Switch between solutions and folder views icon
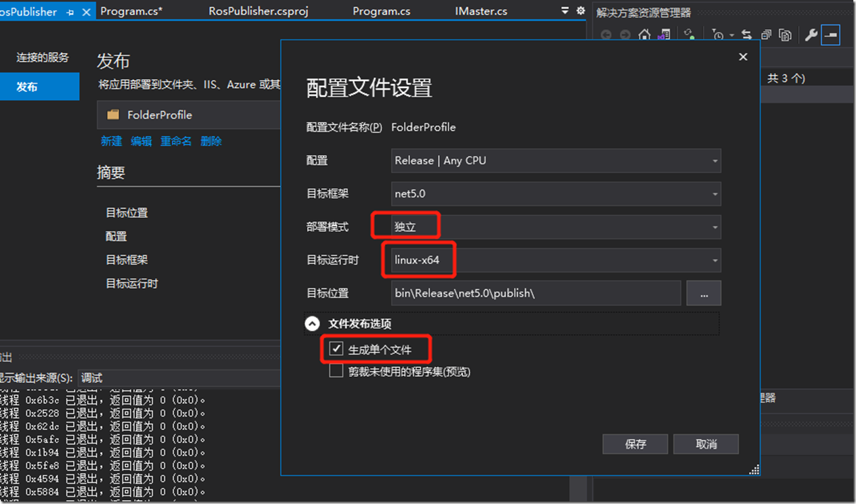 (x=664, y=35)
